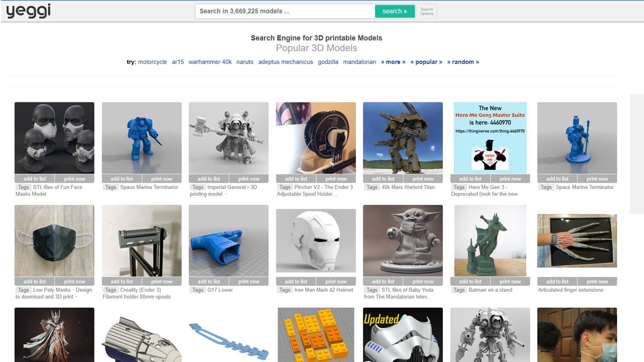Image resolution: width=644 pixels, height=362 pixels.
Task: Open the Hero Me Gen5 Master Suite thumbnail
Action: [490, 138]
